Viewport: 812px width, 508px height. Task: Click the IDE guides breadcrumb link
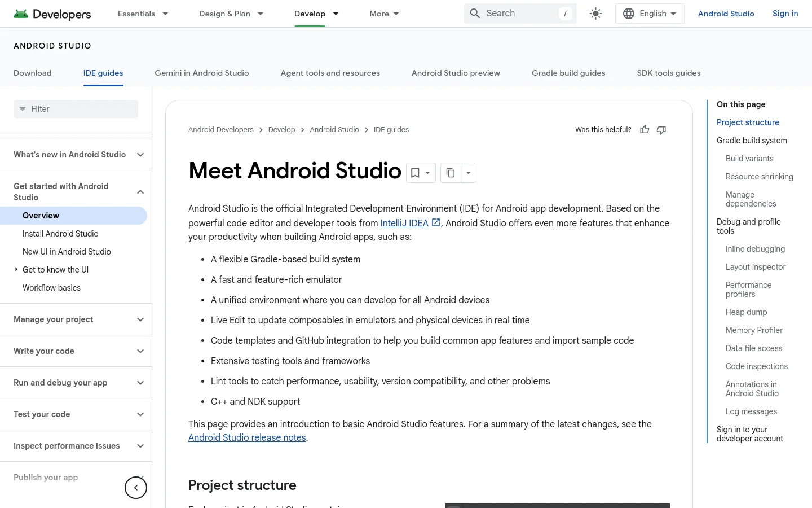391,130
